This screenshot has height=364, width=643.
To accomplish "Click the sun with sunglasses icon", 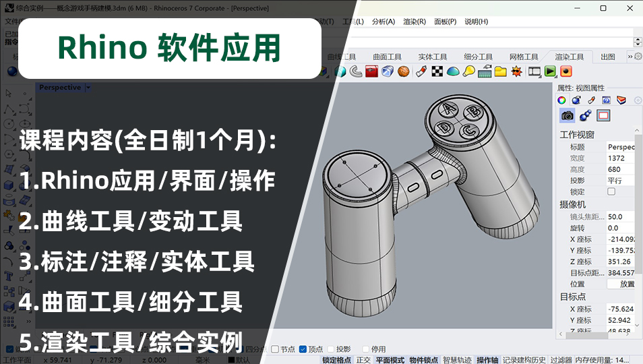I will tap(517, 71).
